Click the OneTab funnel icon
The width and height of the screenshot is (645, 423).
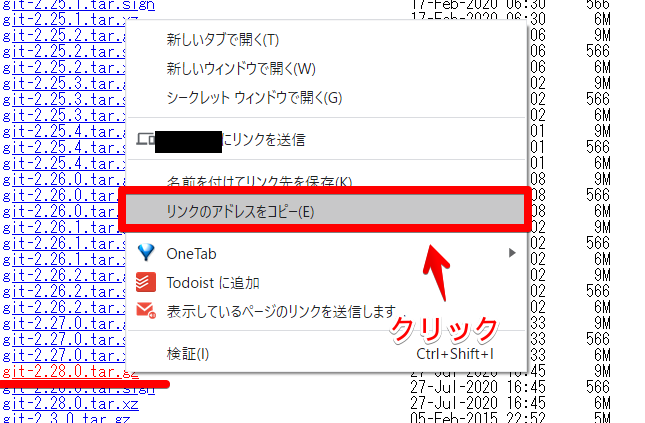tap(146, 253)
